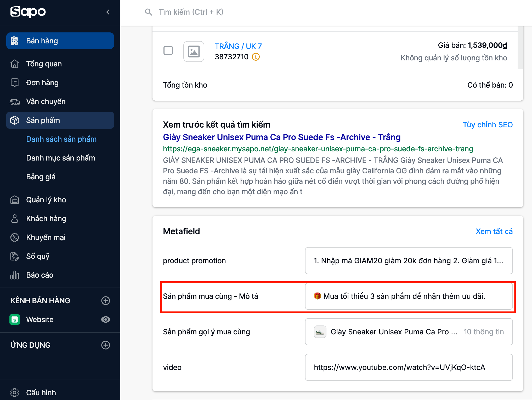Click the variant image placeholder thumbnail

[194, 52]
